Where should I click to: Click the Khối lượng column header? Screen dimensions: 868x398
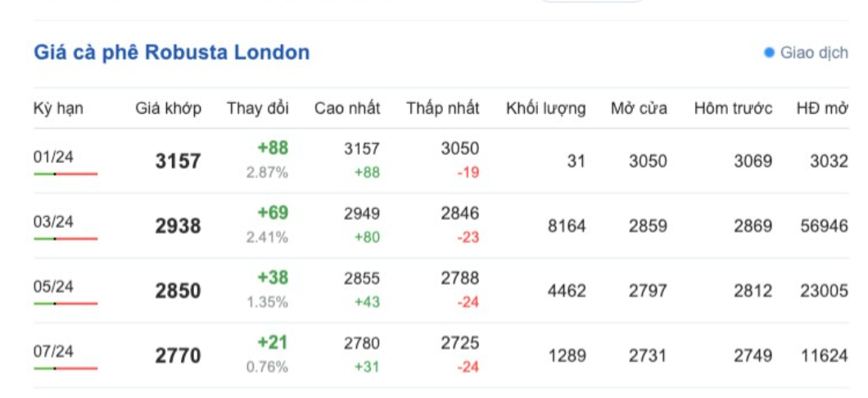(546, 108)
